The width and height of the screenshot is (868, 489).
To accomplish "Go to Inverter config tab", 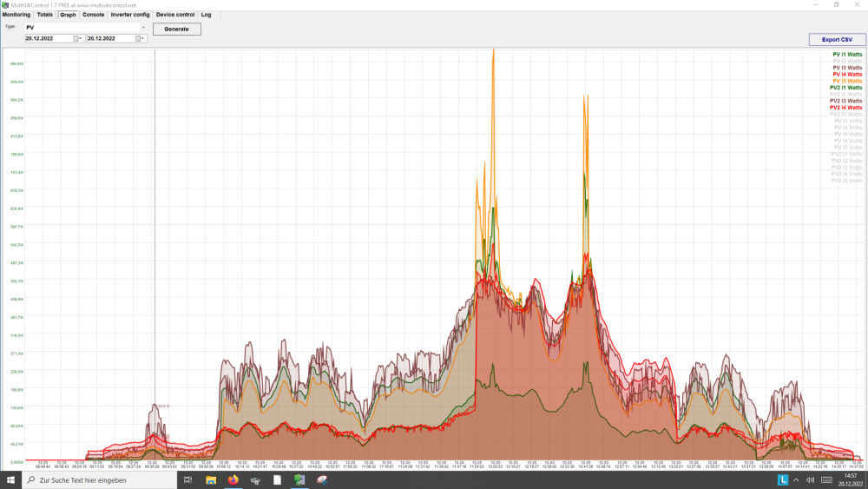I will tap(130, 15).
